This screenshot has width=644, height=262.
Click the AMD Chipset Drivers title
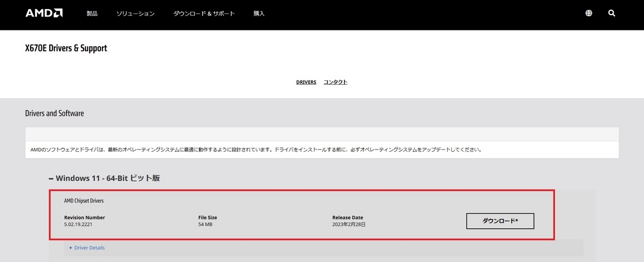pyautogui.click(x=84, y=201)
